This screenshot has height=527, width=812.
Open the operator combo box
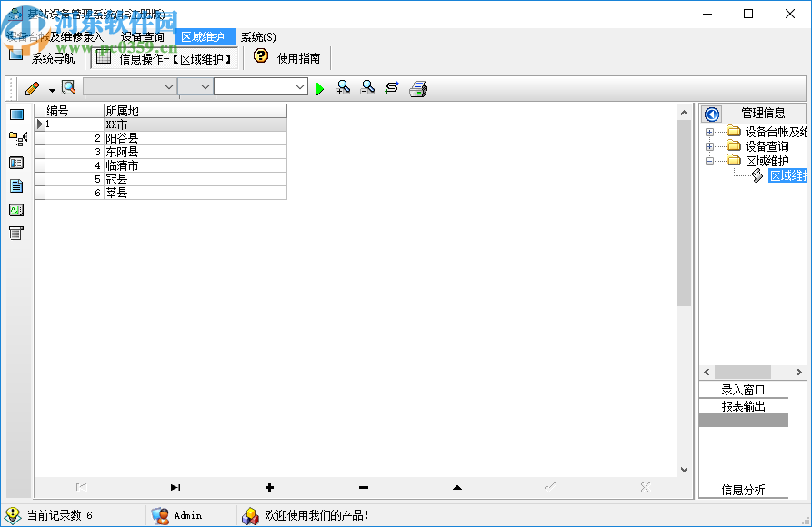click(x=195, y=87)
